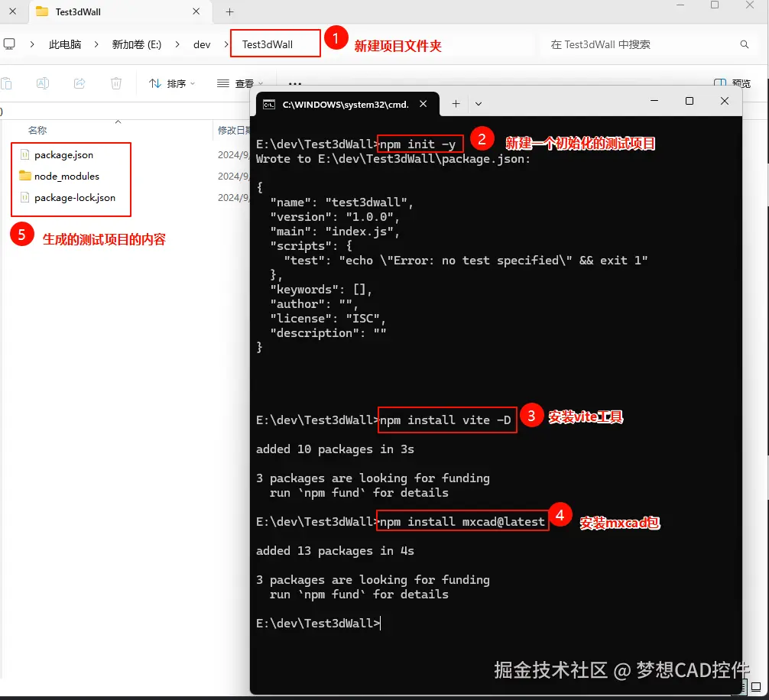Focus the 在 Test3dWall 中搜索 search field
Screen dimensions: 769x700
[x=641, y=44]
